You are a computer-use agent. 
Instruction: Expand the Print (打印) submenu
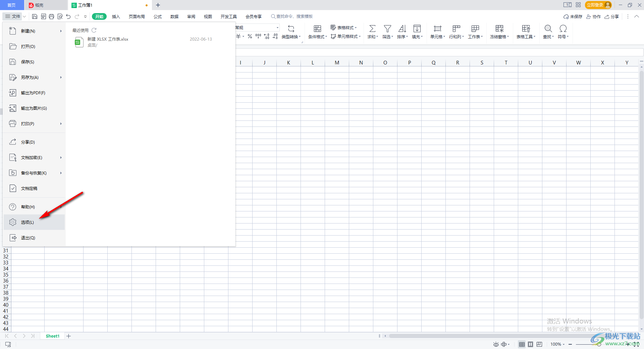(61, 123)
